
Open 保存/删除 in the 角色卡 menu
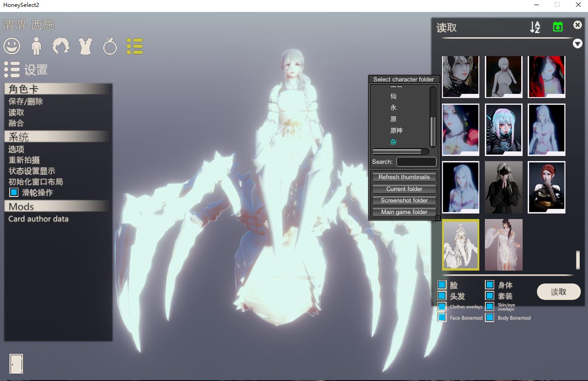click(25, 101)
